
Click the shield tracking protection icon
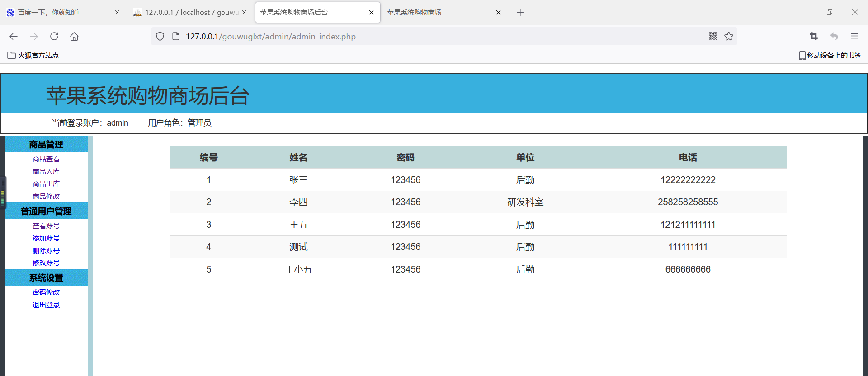pos(160,36)
